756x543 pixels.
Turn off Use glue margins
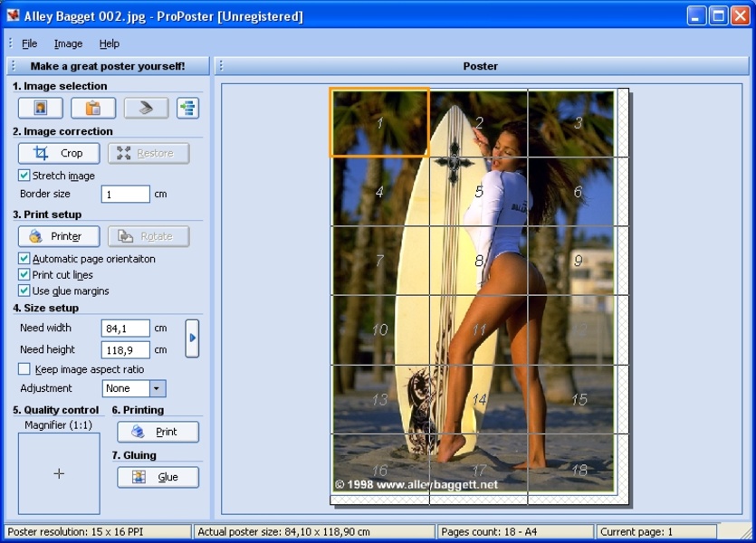tap(24, 291)
